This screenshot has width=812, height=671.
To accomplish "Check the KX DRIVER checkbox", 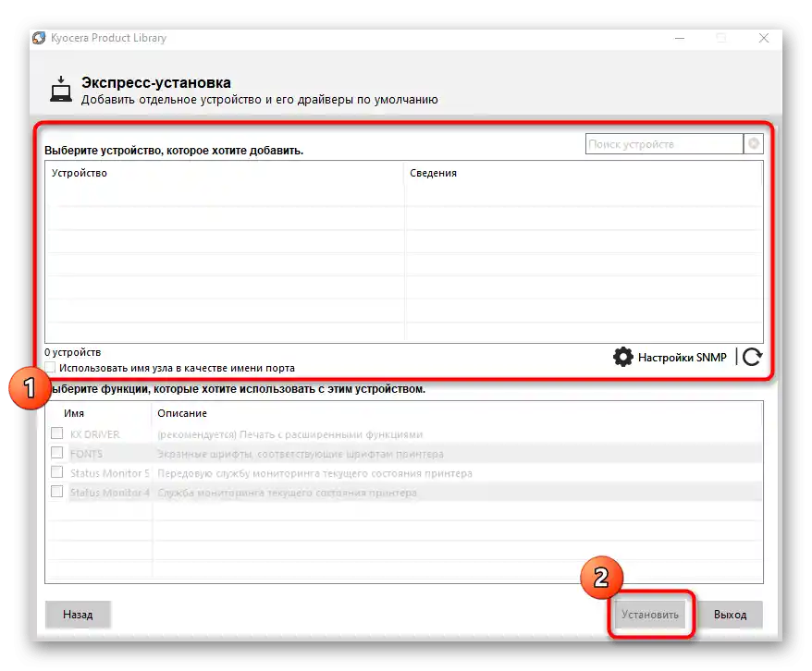I will (57, 433).
